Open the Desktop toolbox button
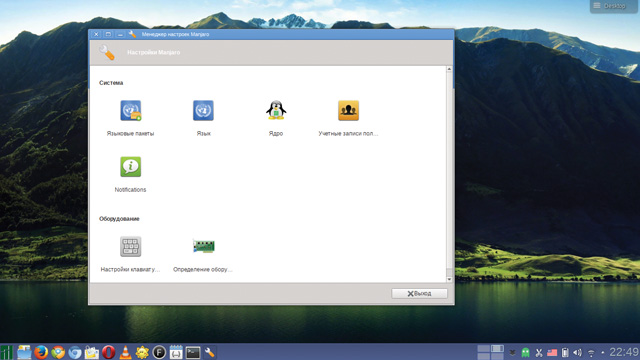 pos(613,6)
